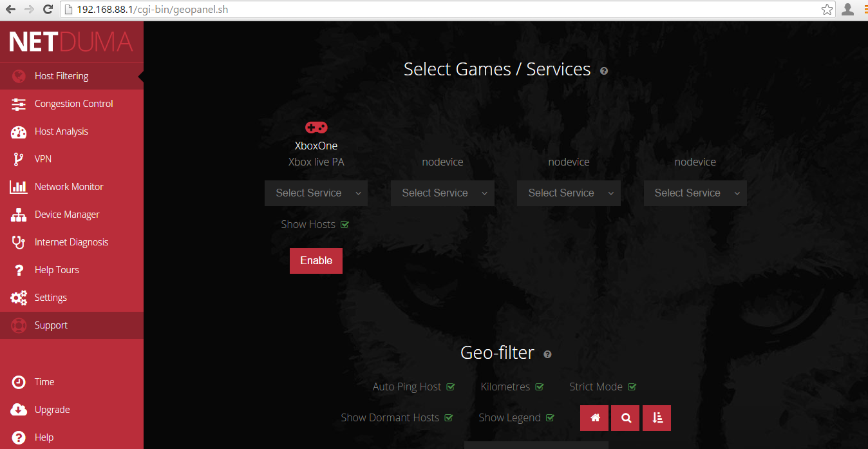The image size is (868, 449).
Task: Click the NETDUMA logo
Action: point(71,42)
